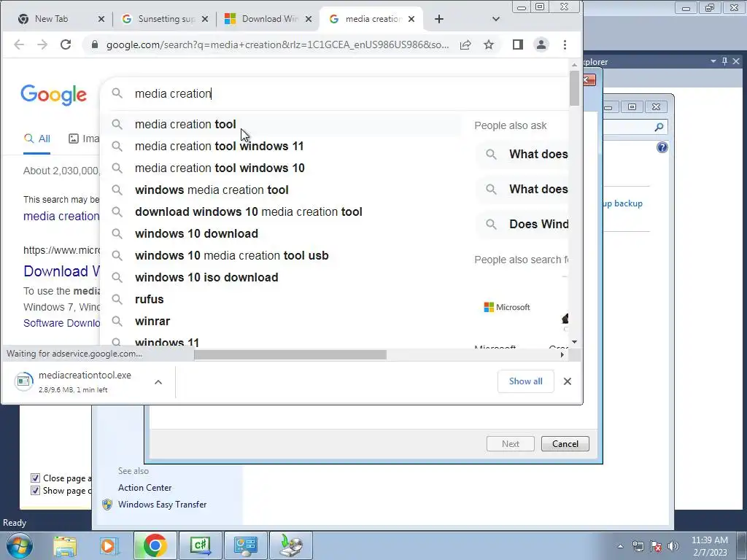The width and height of the screenshot is (747, 560).
Task: Click the Control Panel taskbar icon
Action: pos(245,545)
